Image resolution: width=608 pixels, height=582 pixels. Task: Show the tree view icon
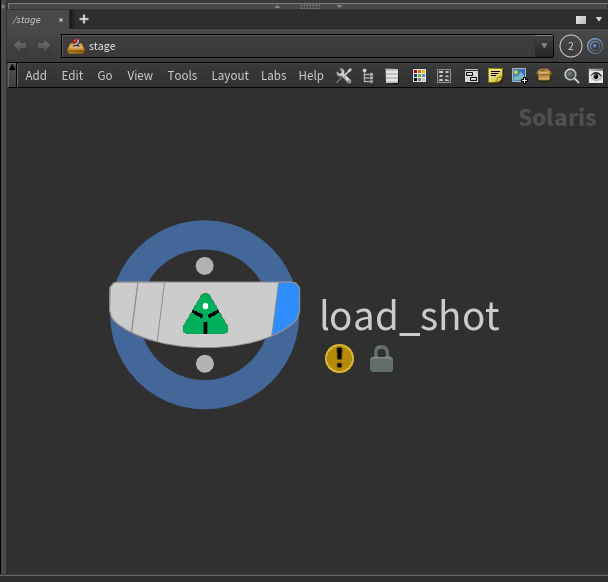coord(368,76)
